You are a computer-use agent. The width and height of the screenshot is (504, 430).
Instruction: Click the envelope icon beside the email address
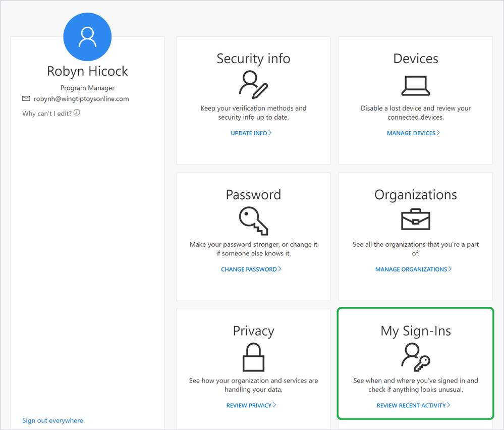pos(26,99)
